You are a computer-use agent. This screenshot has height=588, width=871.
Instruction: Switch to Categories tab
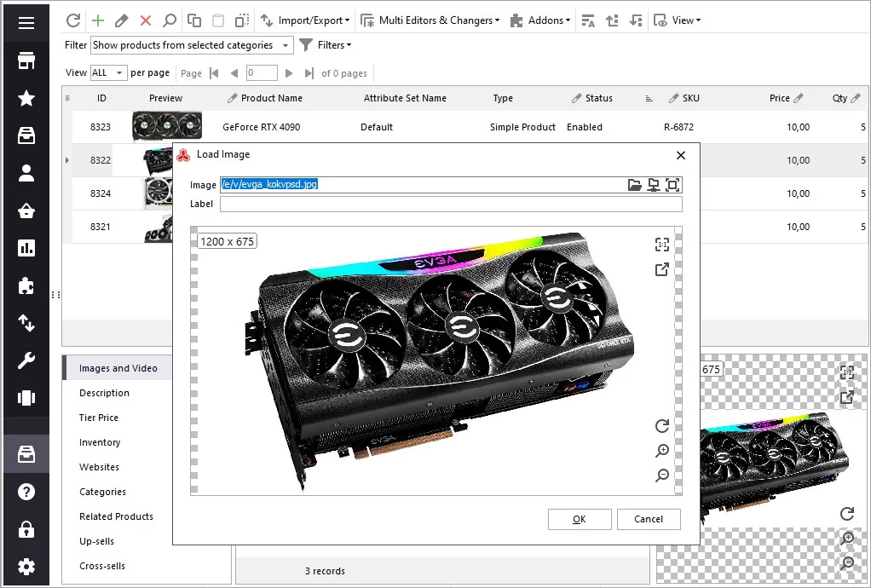(x=102, y=492)
